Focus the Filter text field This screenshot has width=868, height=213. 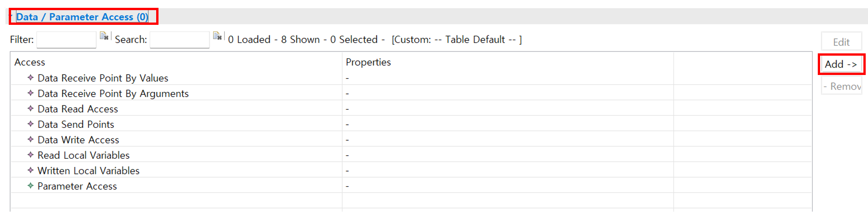click(x=66, y=40)
